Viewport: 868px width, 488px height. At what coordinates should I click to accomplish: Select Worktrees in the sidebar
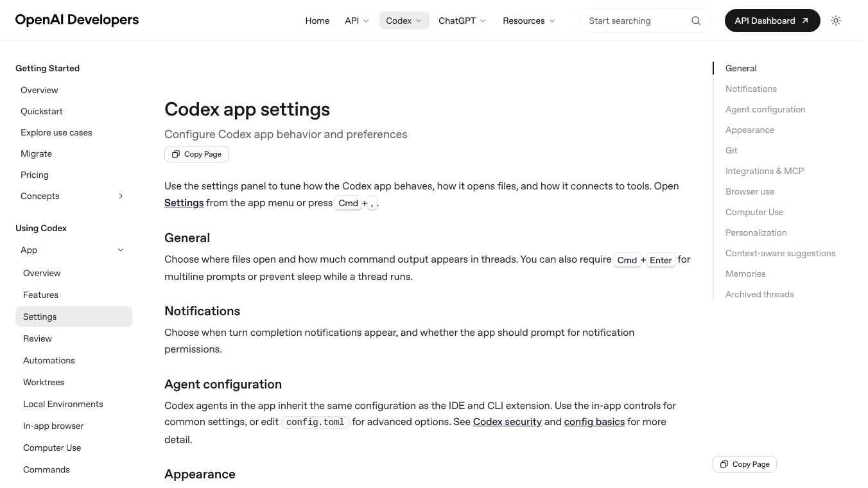point(44,382)
